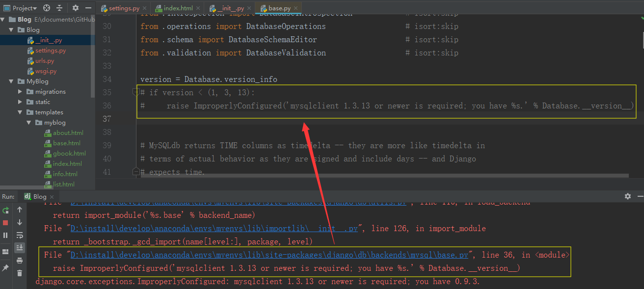Close the base.py editor tab
This screenshot has width=644, height=289.
(296, 8)
